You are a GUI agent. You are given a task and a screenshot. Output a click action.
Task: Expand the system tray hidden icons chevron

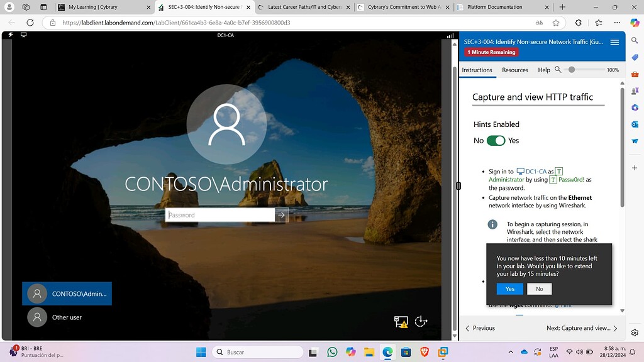(x=510, y=352)
